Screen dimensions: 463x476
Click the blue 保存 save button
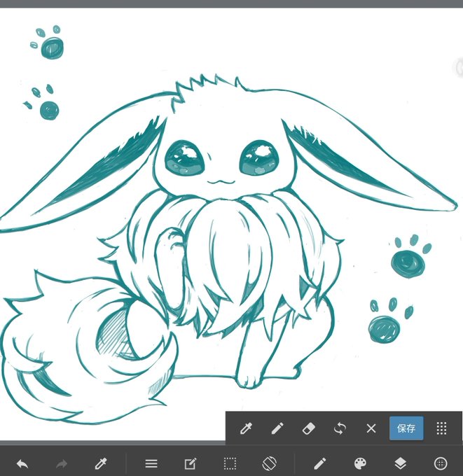406,428
